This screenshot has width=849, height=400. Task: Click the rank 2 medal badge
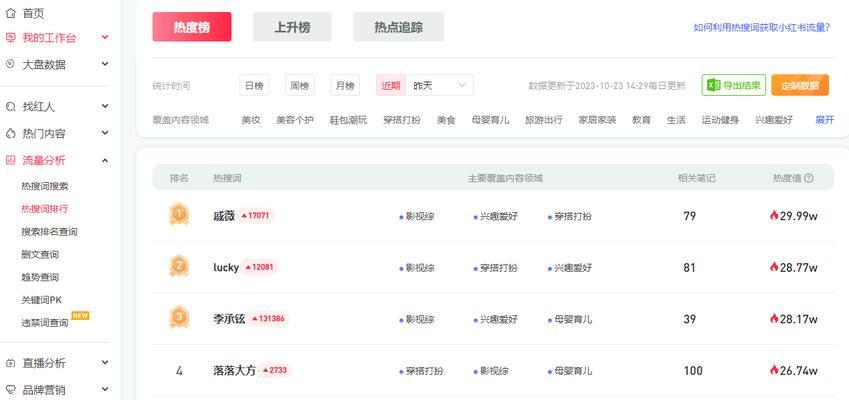pos(179,266)
